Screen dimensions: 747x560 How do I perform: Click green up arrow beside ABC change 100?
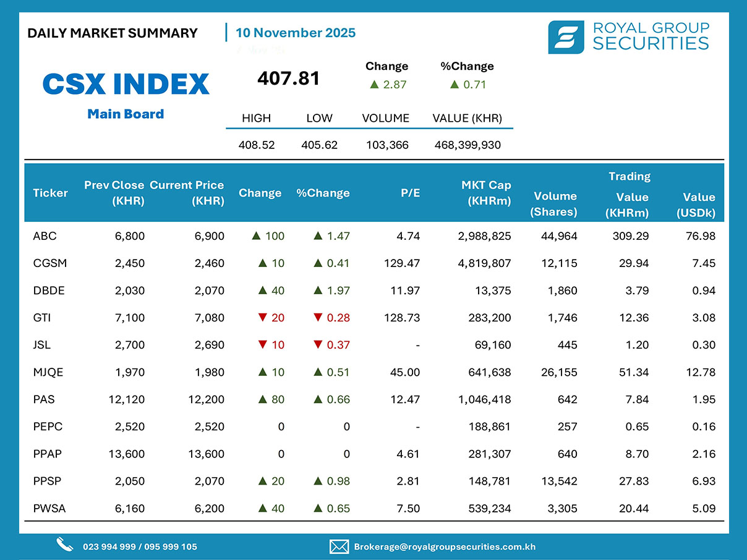coord(255,236)
